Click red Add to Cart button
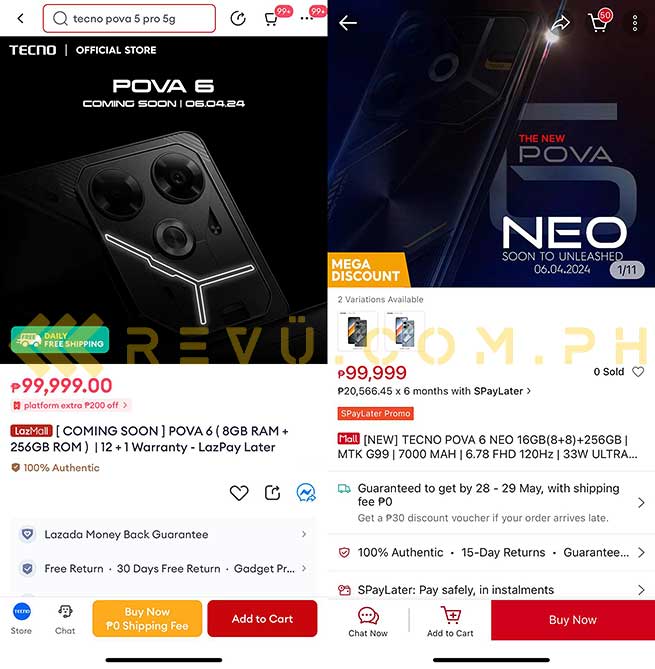The image size is (655, 669). pos(262,619)
